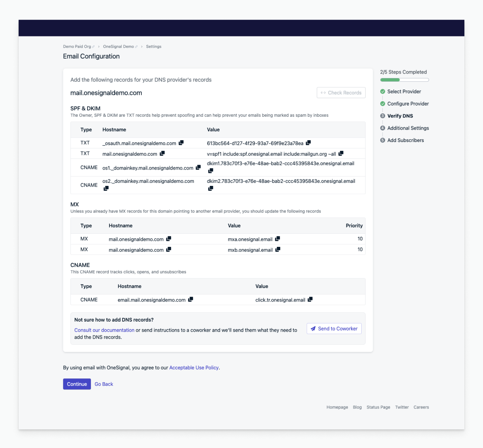Click the click.tr.onesignal.email text
This screenshot has width=483, height=448.
[280, 300]
